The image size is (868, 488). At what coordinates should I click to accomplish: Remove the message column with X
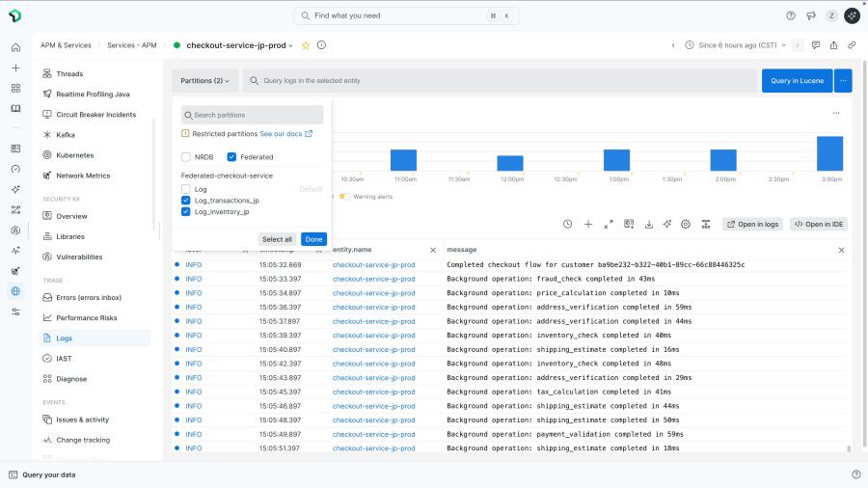click(841, 250)
